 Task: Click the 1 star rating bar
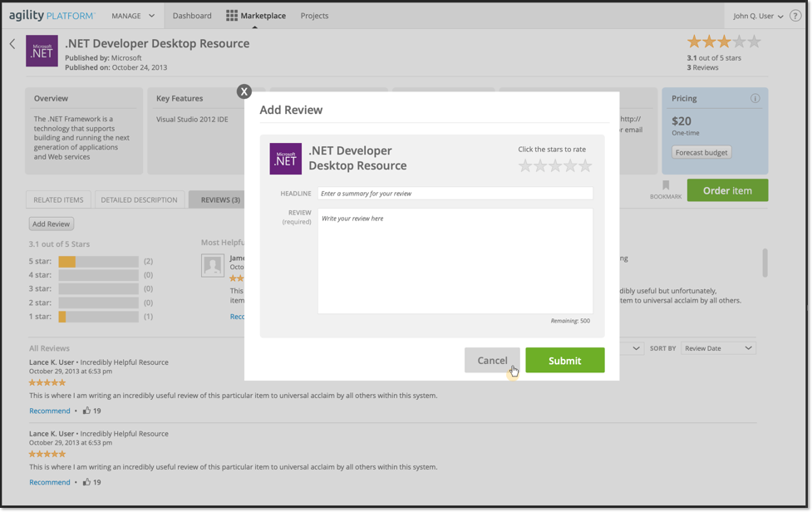pyautogui.click(x=98, y=317)
